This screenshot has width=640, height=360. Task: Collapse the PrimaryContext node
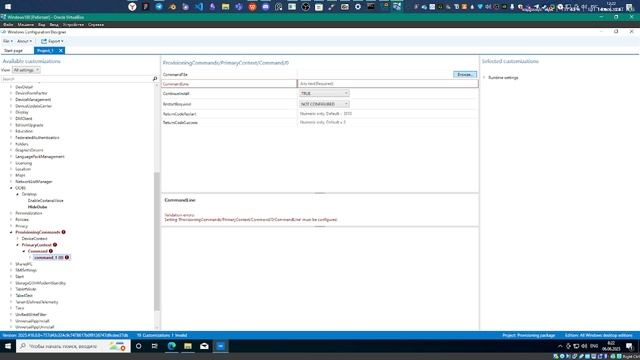(x=18, y=245)
